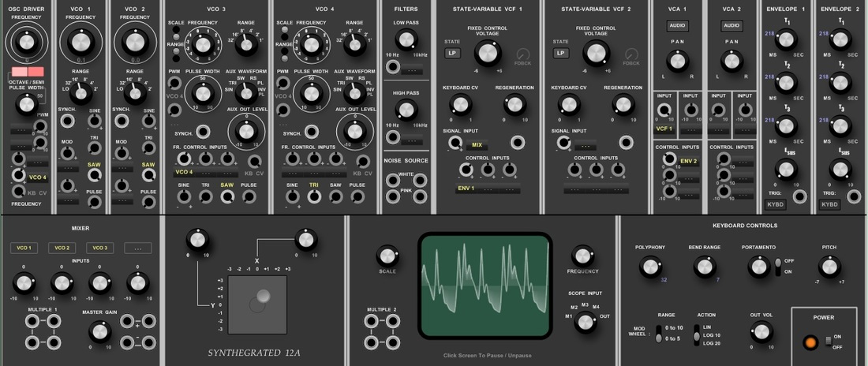Click the VCO 2 PULSE output jack
868x366 pixels.
pos(148,202)
